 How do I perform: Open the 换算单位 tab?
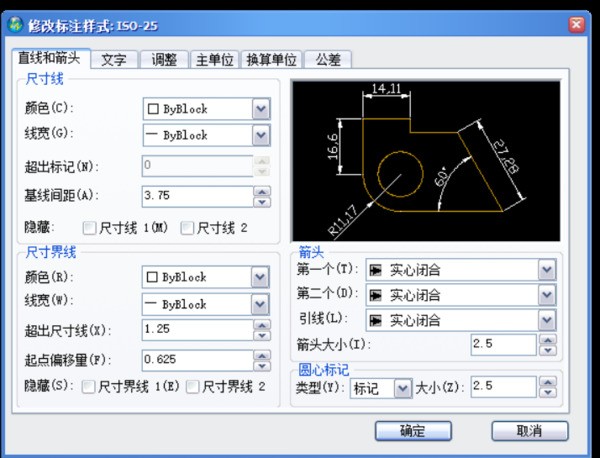pyautogui.click(x=269, y=60)
